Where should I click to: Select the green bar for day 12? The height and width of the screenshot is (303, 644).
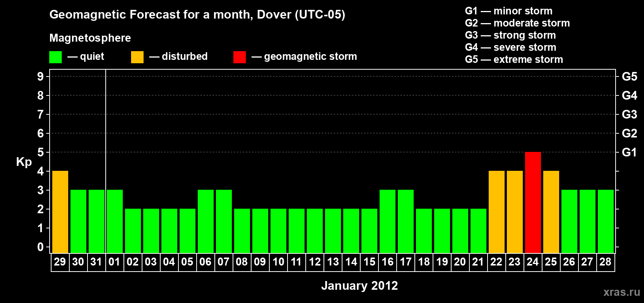tap(315, 231)
